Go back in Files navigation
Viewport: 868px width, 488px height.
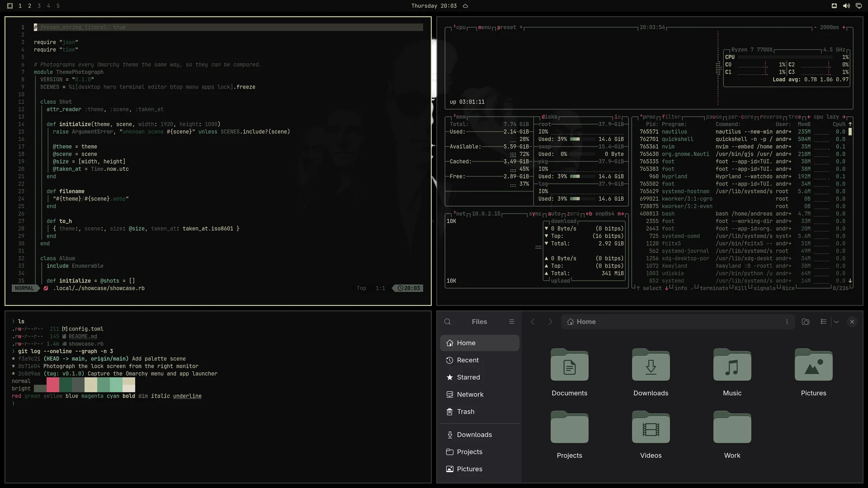[533, 322]
